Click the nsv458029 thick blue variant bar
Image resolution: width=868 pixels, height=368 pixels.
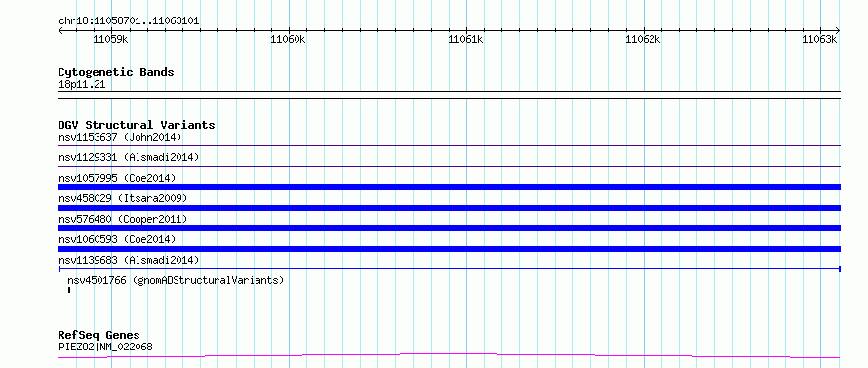(x=449, y=208)
